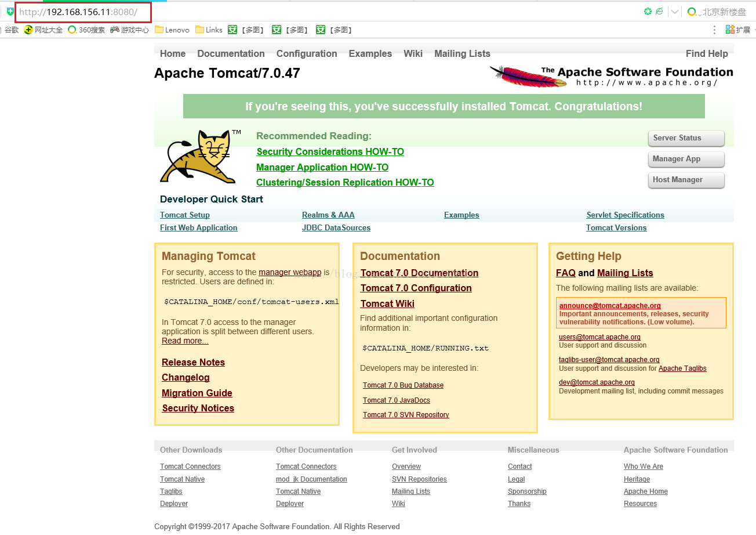The height and width of the screenshot is (535, 756).
Task: Click the Manager App button
Action: pos(686,159)
